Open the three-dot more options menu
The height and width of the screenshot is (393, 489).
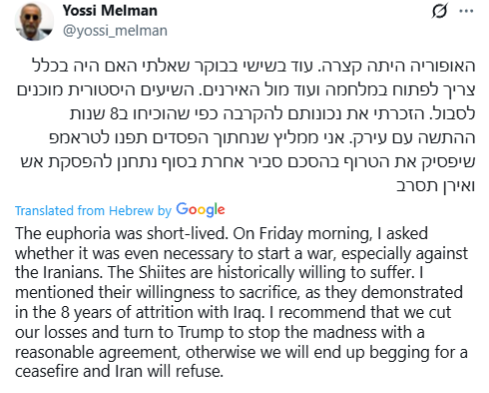(x=466, y=11)
